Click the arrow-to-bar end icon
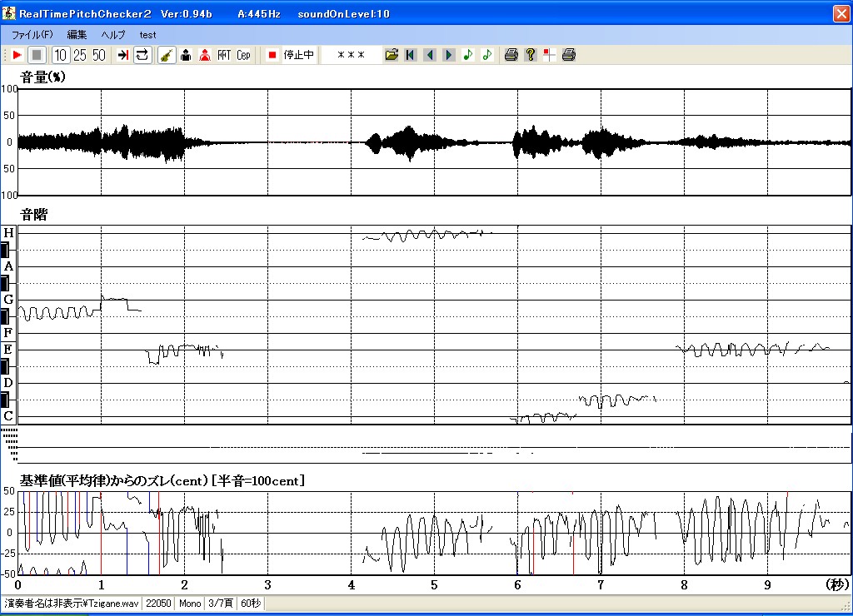Image resolution: width=853 pixels, height=616 pixels. [123, 55]
